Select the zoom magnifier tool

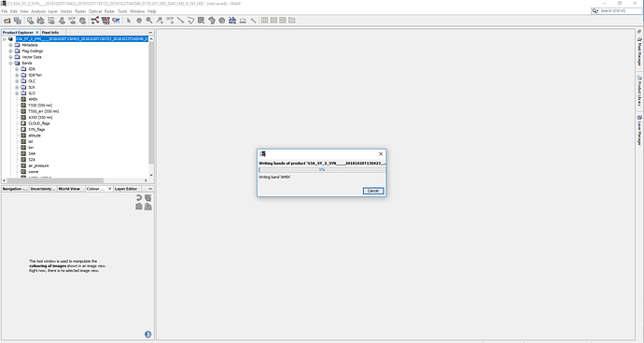149,21
